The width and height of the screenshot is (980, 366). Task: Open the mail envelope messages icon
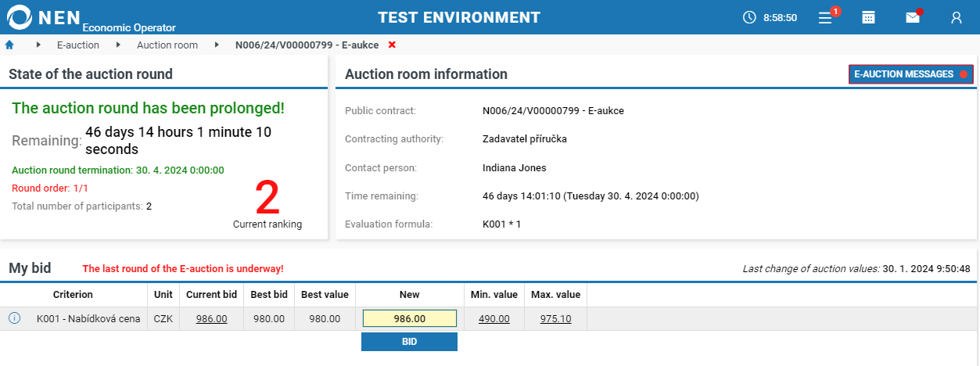[x=913, y=17]
